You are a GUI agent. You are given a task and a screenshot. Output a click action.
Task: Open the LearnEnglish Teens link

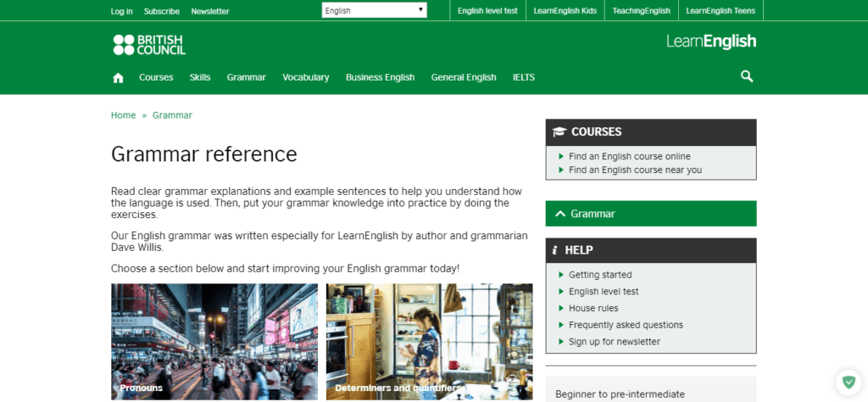721,10
